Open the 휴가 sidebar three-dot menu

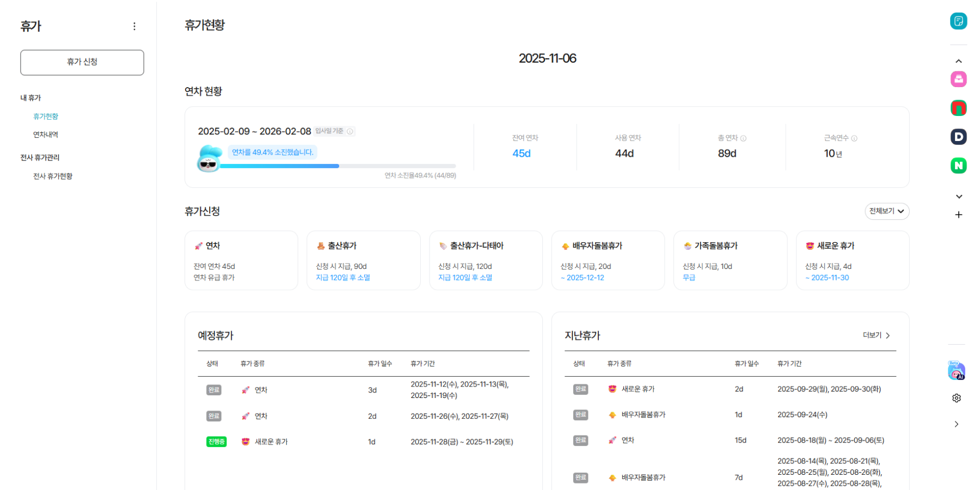pos(134,26)
